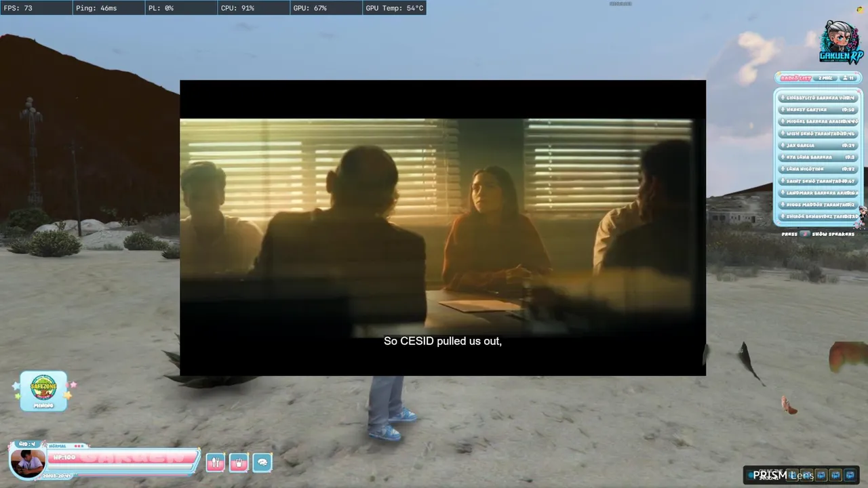This screenshot has height=488, width=868.
Task: Click the thirst drink cup icon
Action: tap(239, 463)
